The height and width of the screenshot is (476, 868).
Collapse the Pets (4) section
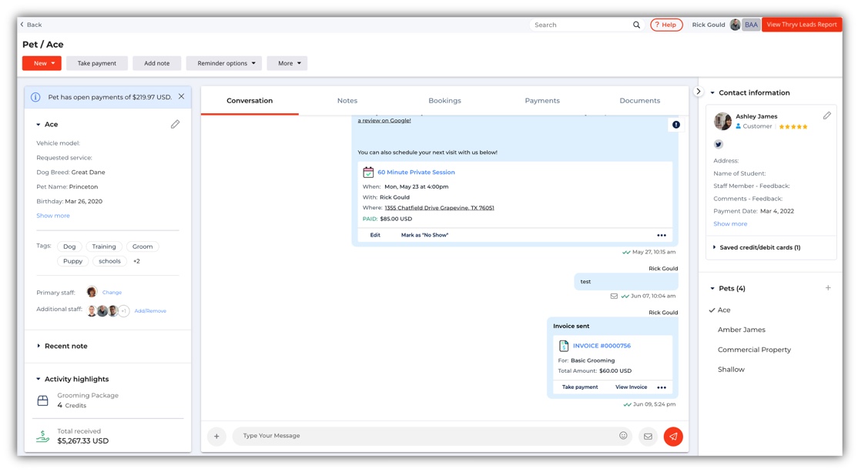712,288
